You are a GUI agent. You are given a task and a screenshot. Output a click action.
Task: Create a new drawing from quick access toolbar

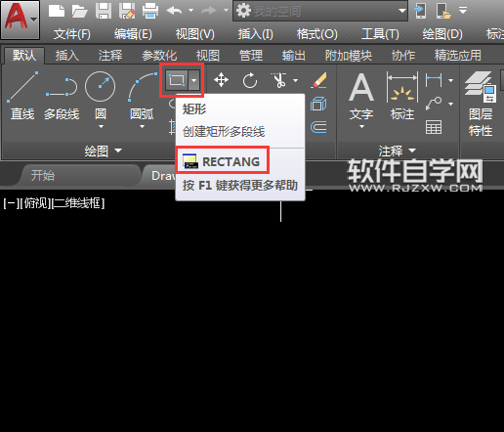[57, 11]
